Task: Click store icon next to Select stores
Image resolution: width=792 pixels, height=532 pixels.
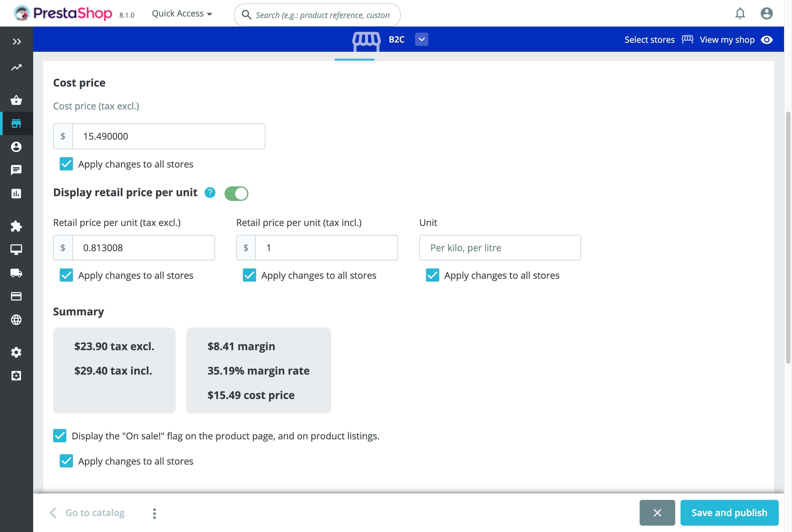Action: click(x=687, y=40)
